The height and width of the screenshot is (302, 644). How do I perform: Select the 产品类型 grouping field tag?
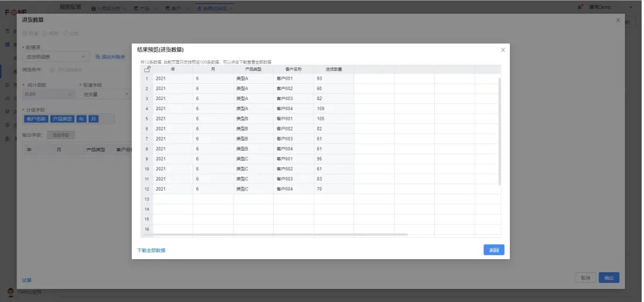click(62, 119)
